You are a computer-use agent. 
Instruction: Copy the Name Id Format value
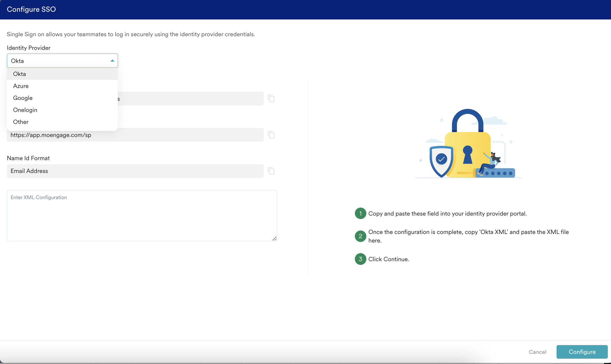coord(271,171)
